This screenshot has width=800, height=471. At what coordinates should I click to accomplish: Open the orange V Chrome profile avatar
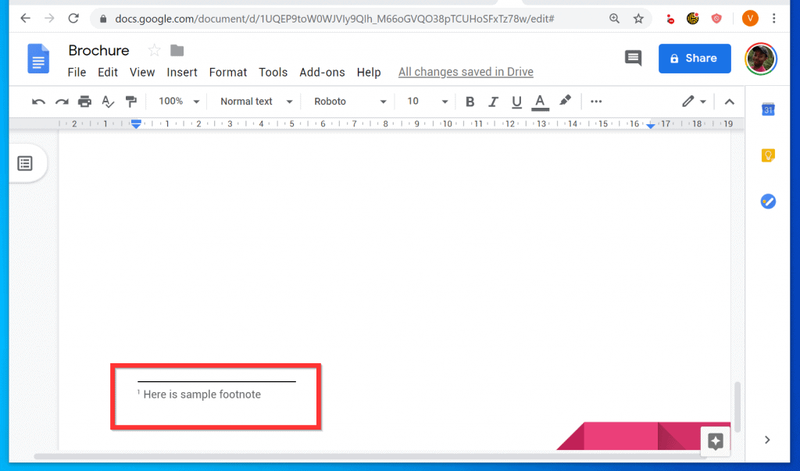tap(749, 18)
